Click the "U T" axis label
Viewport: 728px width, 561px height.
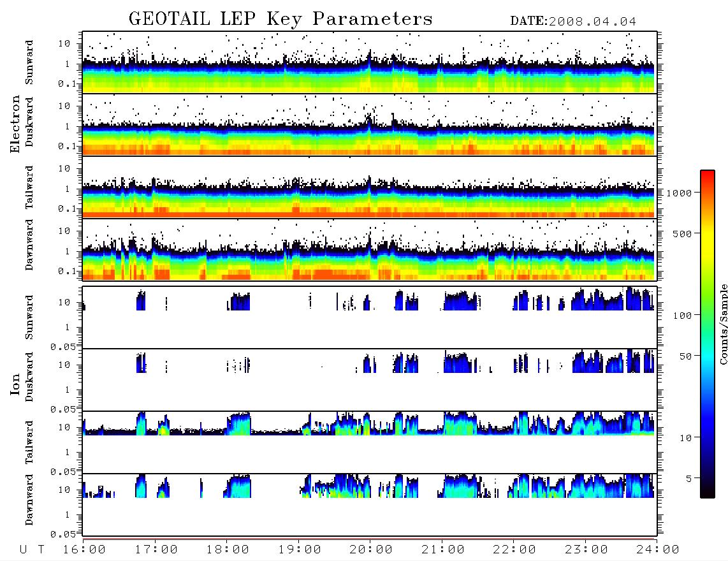point(33,550)
